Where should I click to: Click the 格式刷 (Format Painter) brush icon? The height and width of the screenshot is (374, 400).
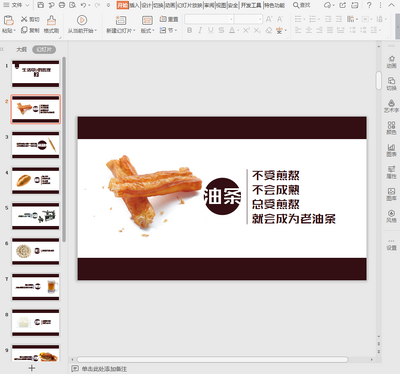(x=51, y=20)
